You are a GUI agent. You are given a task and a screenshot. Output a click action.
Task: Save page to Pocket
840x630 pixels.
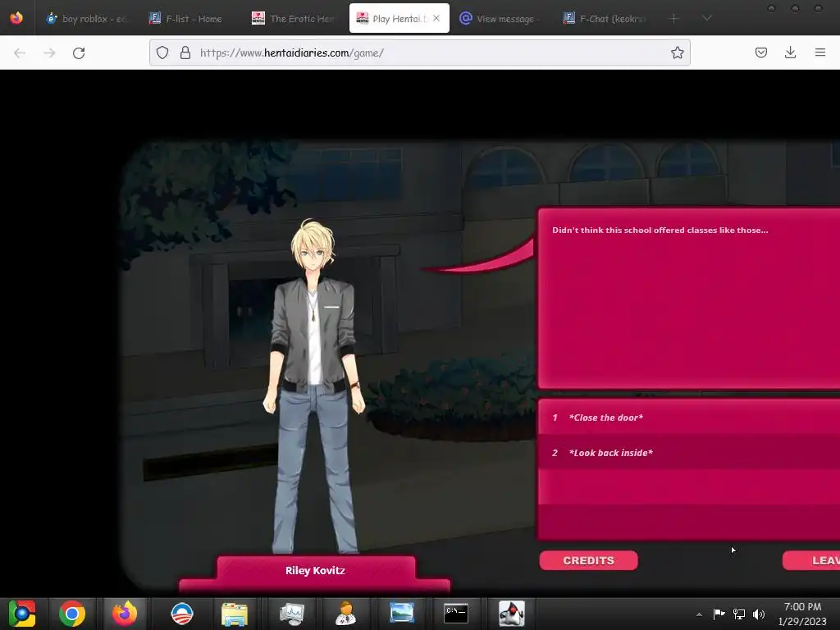tap(761, 52)
